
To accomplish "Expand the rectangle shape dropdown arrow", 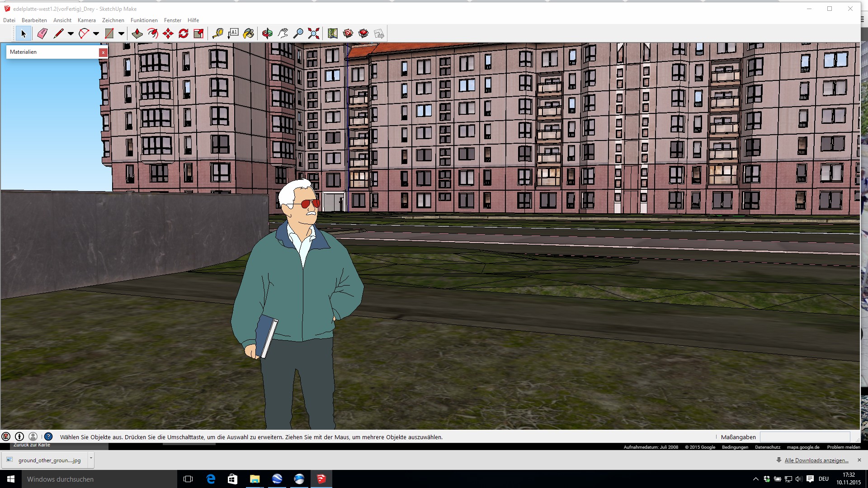I will click(x=122, y=33).
